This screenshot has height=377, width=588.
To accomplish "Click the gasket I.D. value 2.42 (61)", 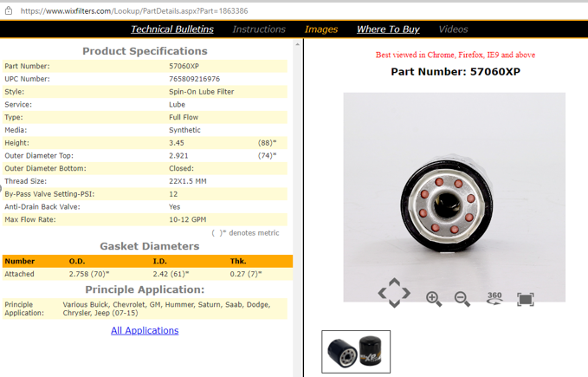I will tap(171, 274).
